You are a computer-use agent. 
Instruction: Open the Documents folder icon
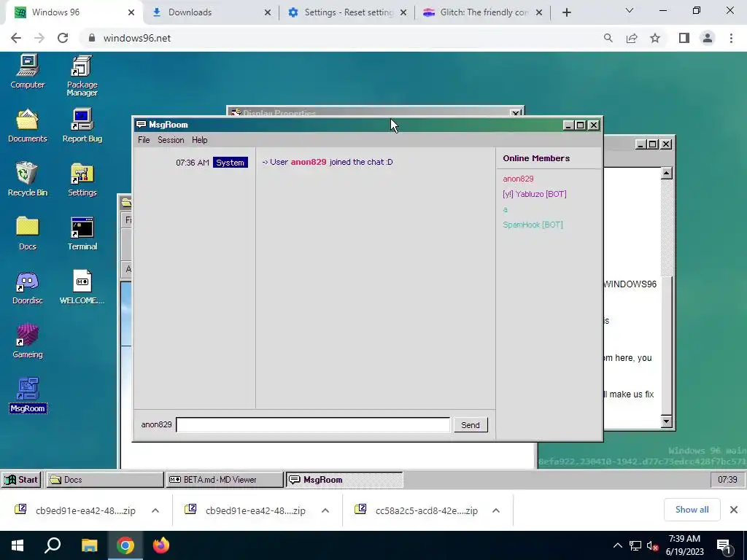(x=27, y=125)
